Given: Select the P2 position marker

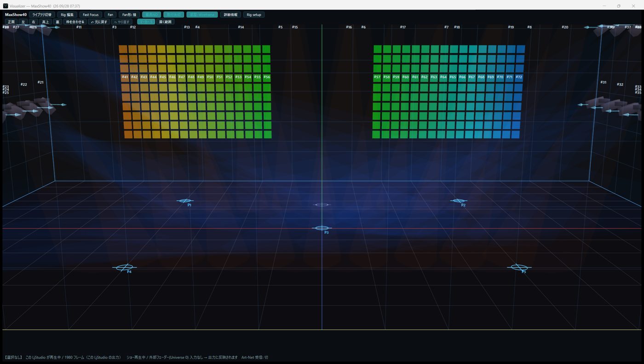Looking at the screenshot, I should [x=459, y=201].
